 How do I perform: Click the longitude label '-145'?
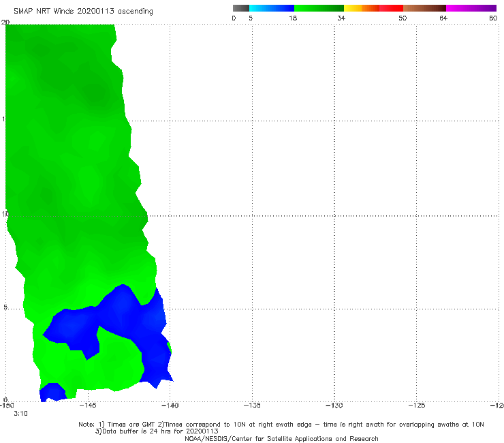coord(88,405)
